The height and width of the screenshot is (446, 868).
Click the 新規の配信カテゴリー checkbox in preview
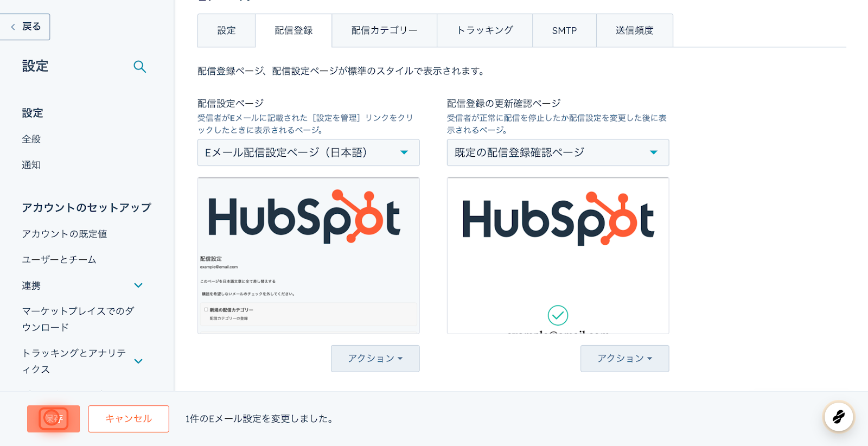click(206, 310)
